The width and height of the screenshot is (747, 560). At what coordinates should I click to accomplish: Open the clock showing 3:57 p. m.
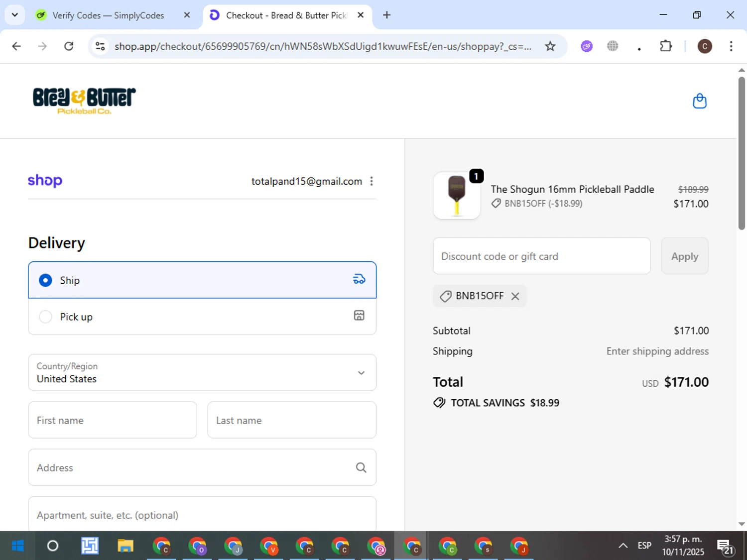pyautogui.click(x=683, y=546)
